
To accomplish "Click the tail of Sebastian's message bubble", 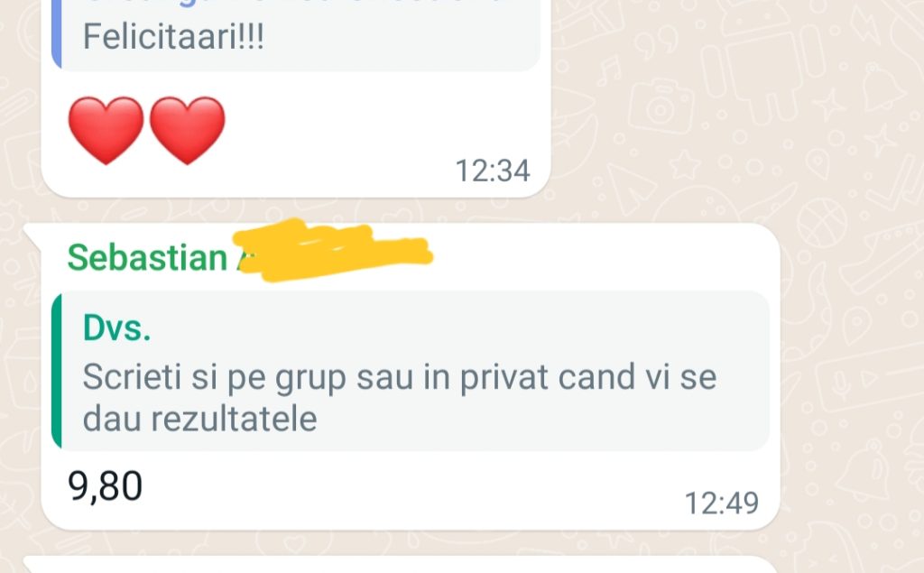I will tap(31, 233).
